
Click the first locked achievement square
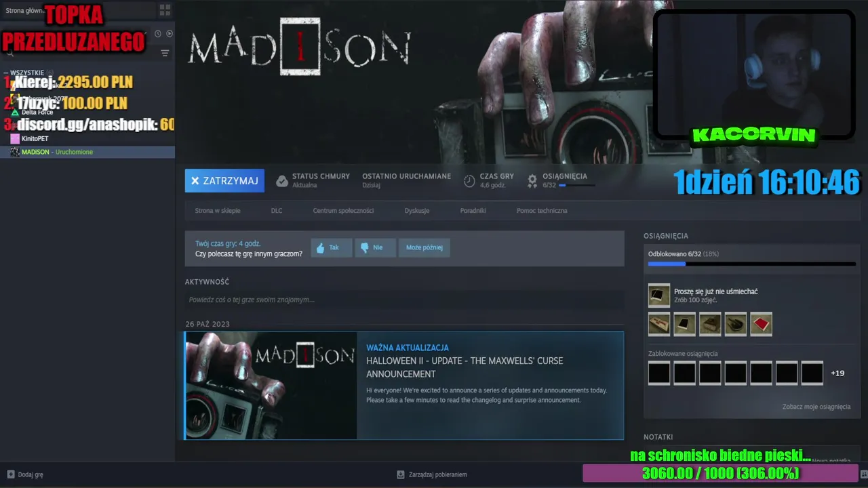[x=659, y=373]
